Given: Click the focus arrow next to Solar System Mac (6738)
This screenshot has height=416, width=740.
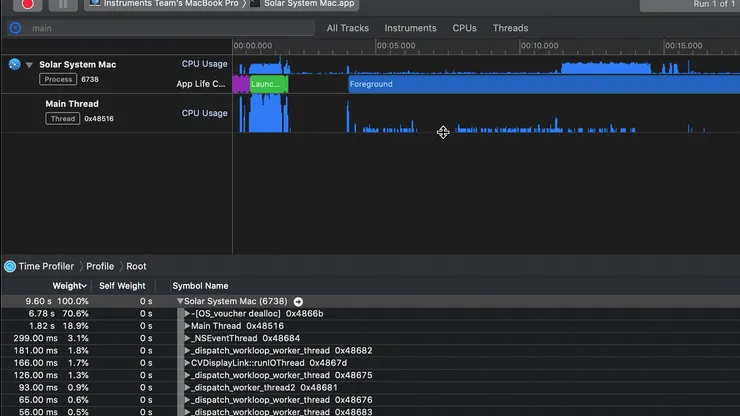Looking at the screenshot, I should [x=298, y=301].
